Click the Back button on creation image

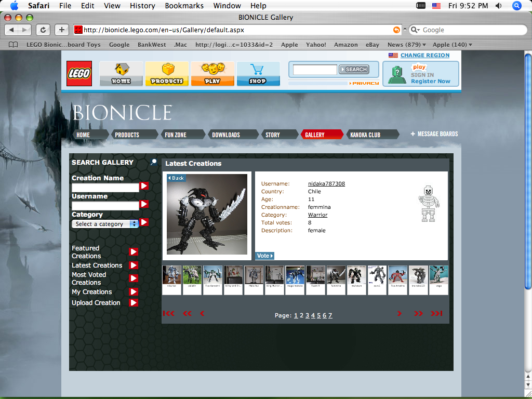[176, 178]
